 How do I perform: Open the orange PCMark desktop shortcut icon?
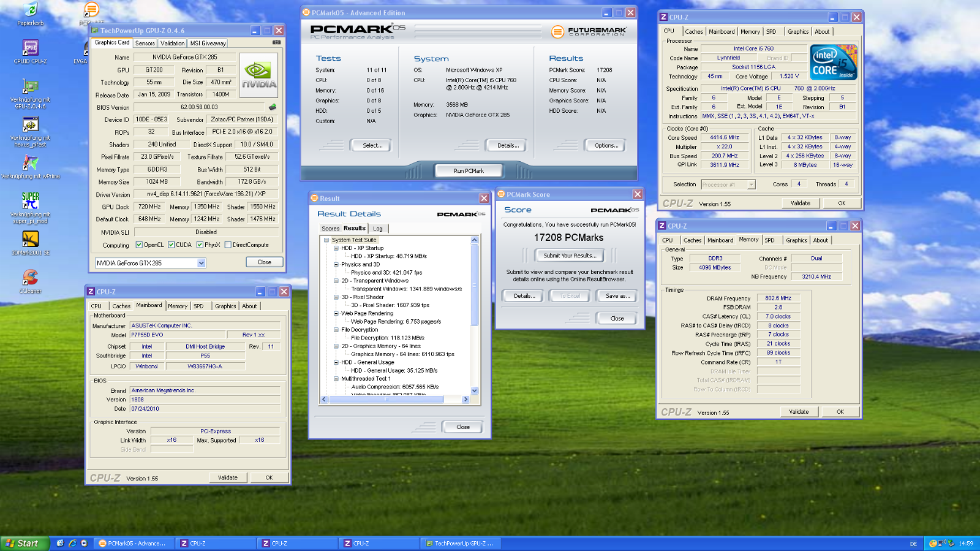point(91,9)
